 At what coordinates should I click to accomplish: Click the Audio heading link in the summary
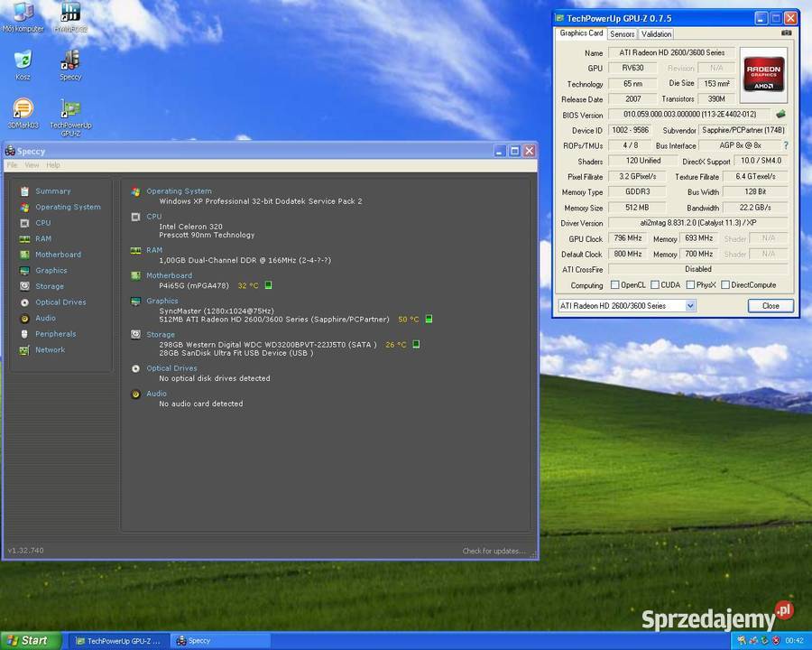pyautogui.click(x=156, y=394)
